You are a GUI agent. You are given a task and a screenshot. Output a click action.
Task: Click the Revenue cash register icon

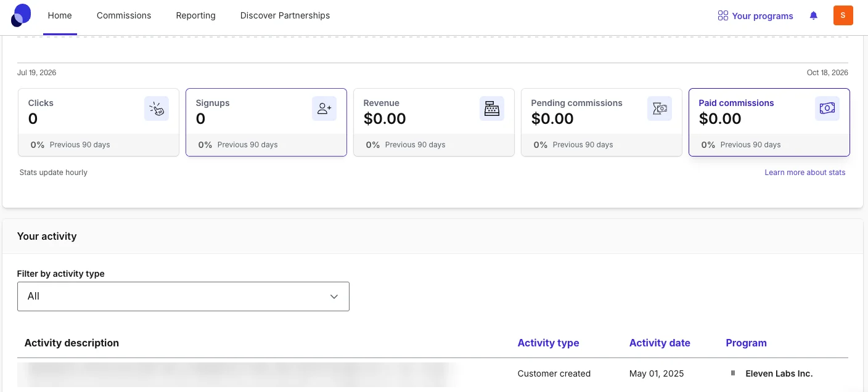tap(492, 108)
